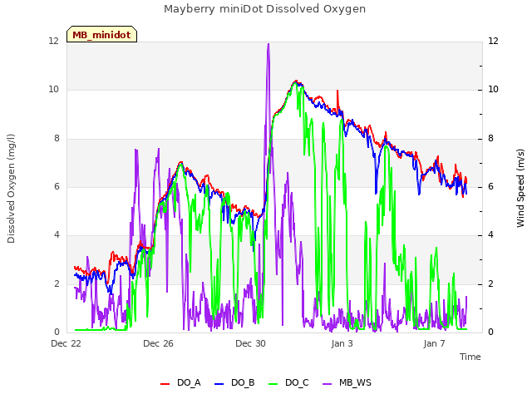Viewport: 532px width, 399px height.
Task: Click the right wind axis value 10
Action: (493, 90)
